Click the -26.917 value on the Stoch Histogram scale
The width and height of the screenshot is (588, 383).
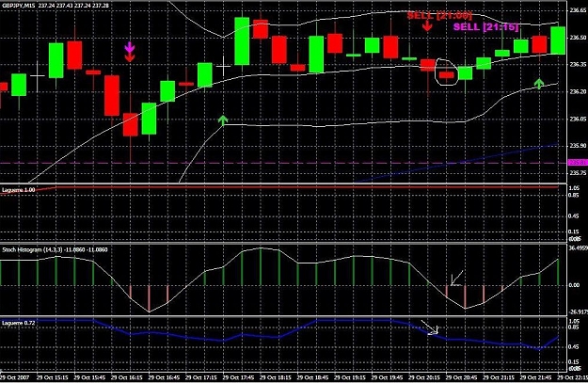pos(578,311)
